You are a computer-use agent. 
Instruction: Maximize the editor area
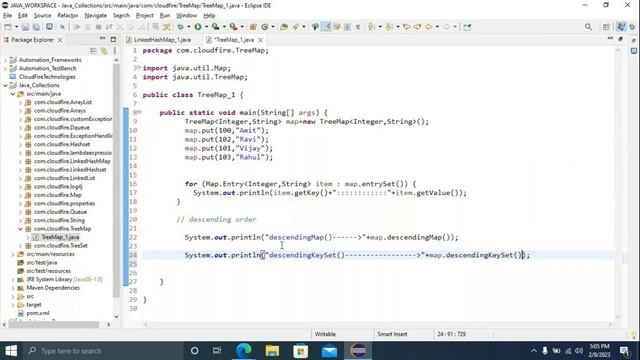(620, 39)
